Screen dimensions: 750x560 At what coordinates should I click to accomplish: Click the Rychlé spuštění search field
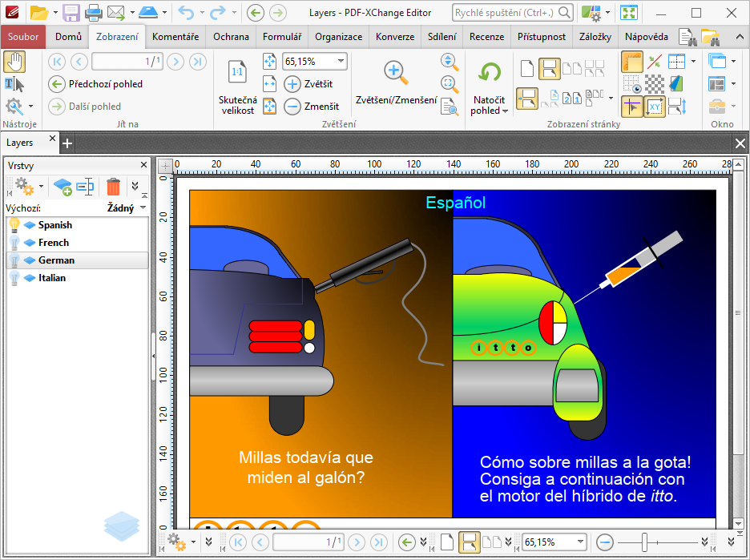[505, 13]
